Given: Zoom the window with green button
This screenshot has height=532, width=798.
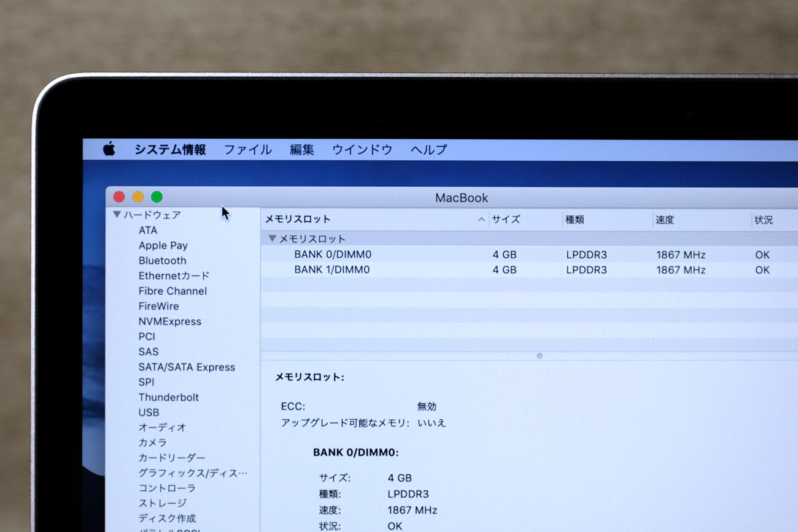Looking at the screenshot, I should pyautogui.click(x=157, y=197).
